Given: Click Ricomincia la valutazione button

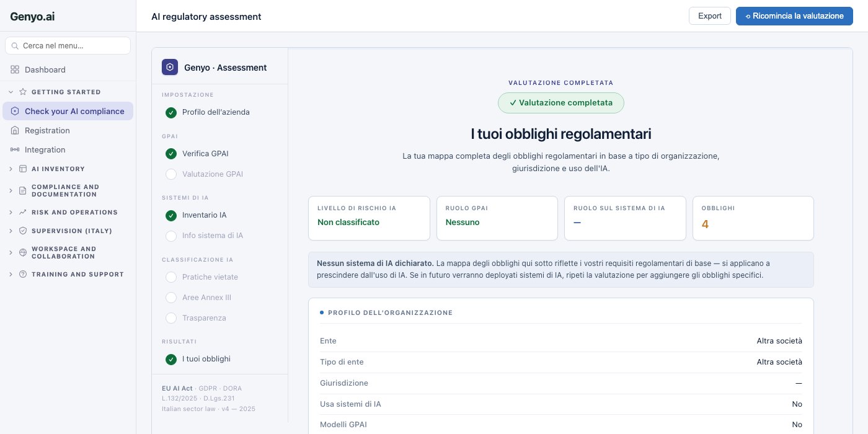Looking at the screenshot, I should [794, 16].
